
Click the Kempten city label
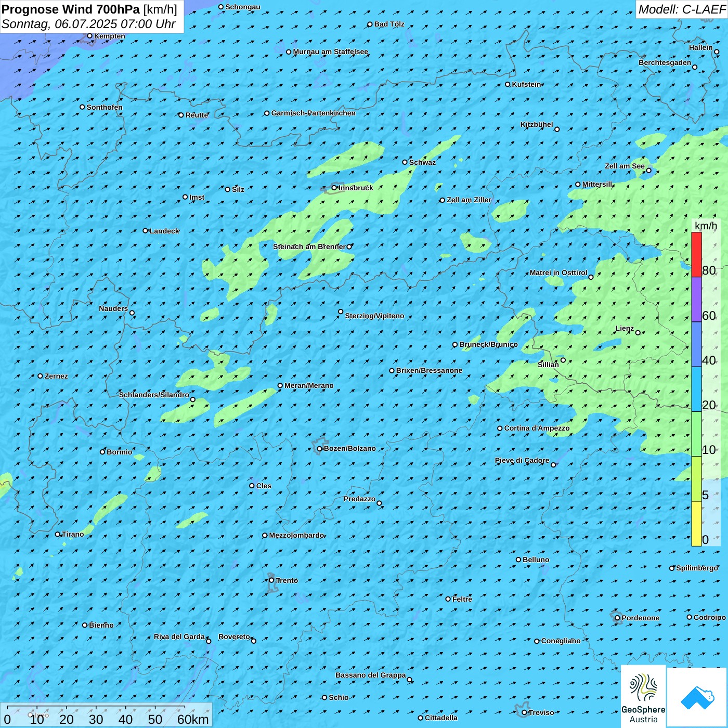(x=110, y=36)
